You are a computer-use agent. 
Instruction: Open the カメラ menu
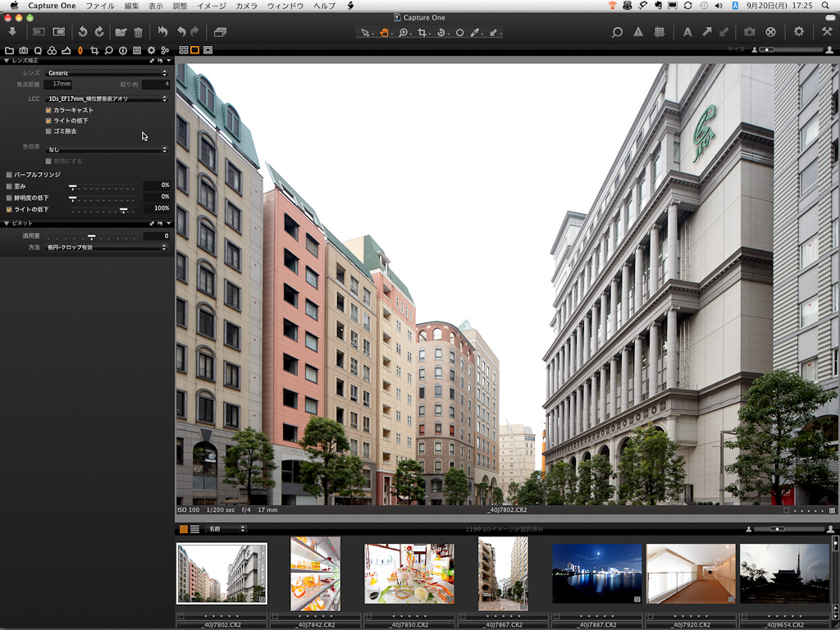pyautogui.click(x=246, y=6)
